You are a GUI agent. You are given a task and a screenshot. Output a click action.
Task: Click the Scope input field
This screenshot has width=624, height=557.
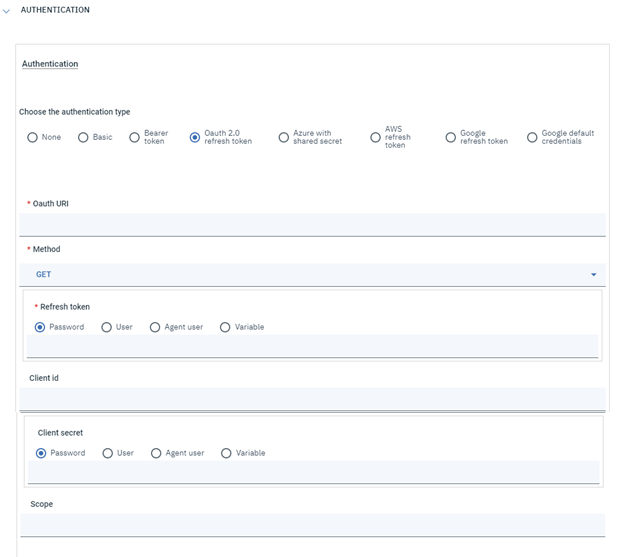[312, 525]
